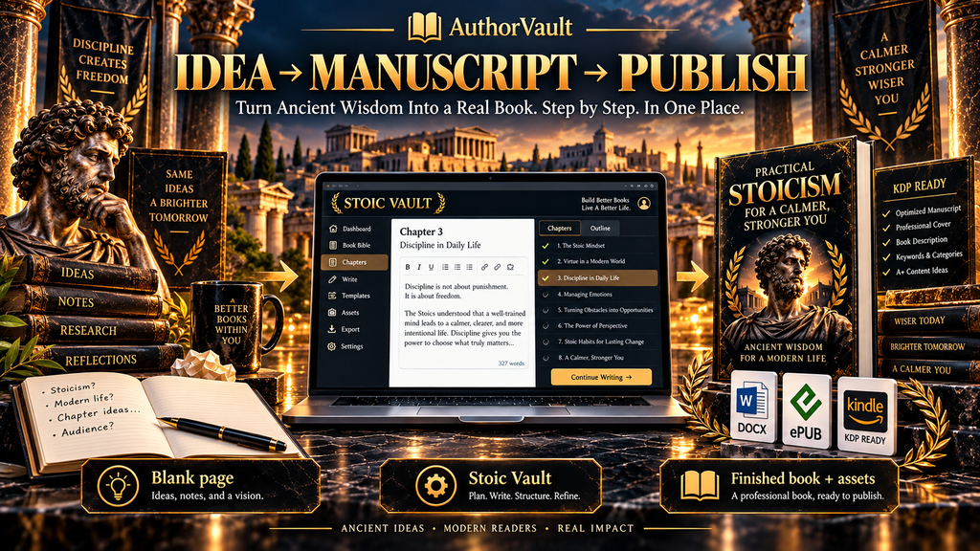980x551 pixels.
Task: Mark Managing Emotions chapter status circle
Action: 546,295
